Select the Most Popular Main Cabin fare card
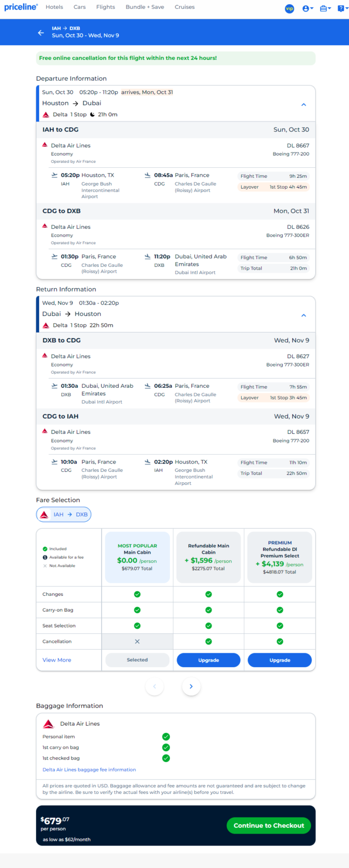This screenshot has width=349, height=868. pyautogui.click(x=138, y=557)
